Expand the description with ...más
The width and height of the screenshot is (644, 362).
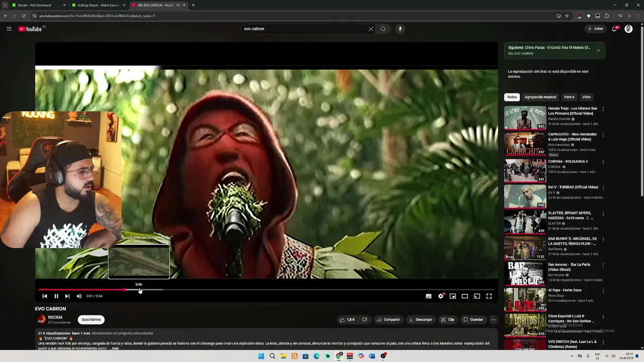tap(115, 348)
